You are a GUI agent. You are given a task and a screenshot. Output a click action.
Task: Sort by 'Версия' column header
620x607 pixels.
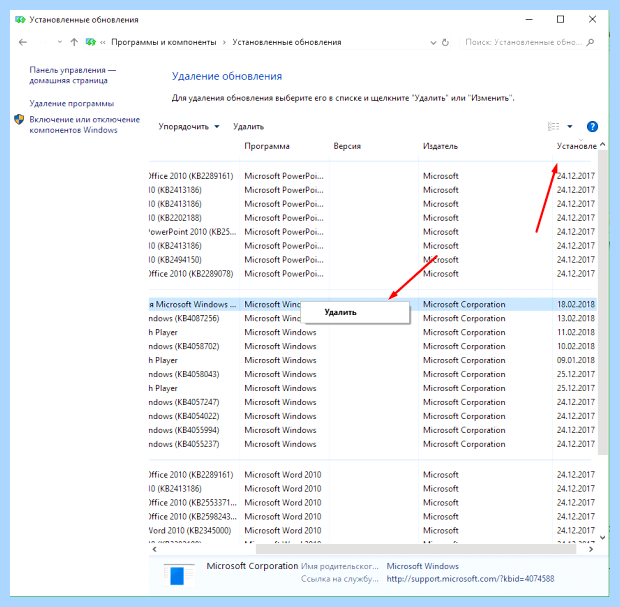[x=347, y=146]
